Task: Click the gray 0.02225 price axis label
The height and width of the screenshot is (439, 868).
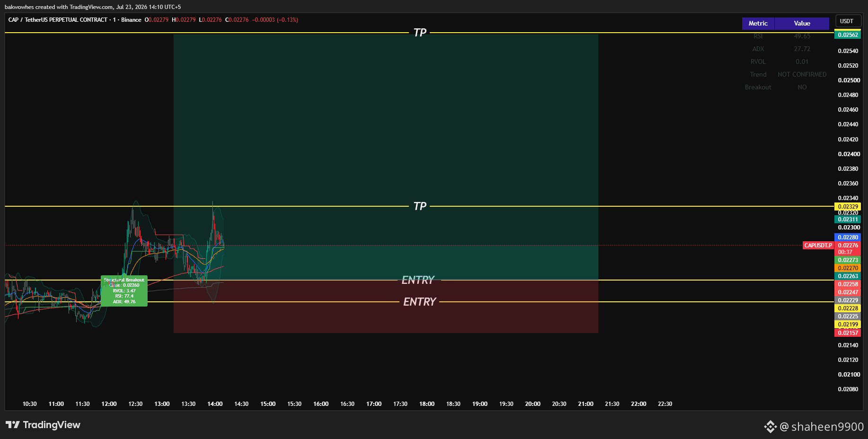Action: pyautogui.click(x=848, y=316)
